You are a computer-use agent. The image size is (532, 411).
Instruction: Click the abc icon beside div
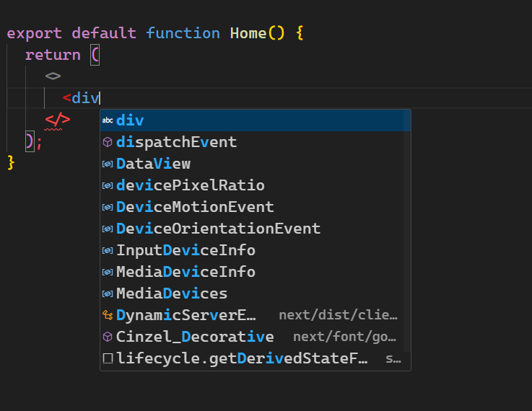[108, 120]
